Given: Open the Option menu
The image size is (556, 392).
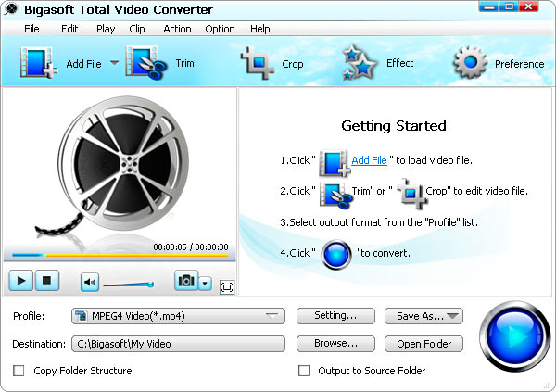Looking at the screenshot, I should coord(220,29).
